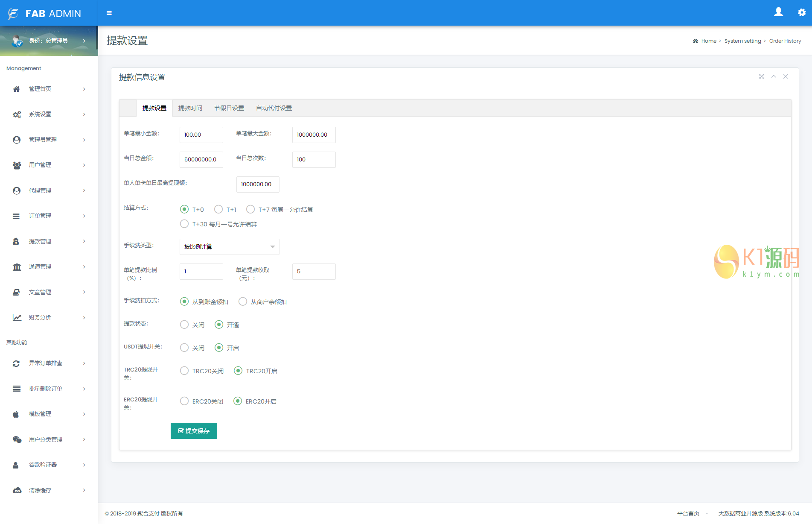Select the TRC20关闭 radio button
The width and height of the screenshot is (812, 524).
click(184, 371)
